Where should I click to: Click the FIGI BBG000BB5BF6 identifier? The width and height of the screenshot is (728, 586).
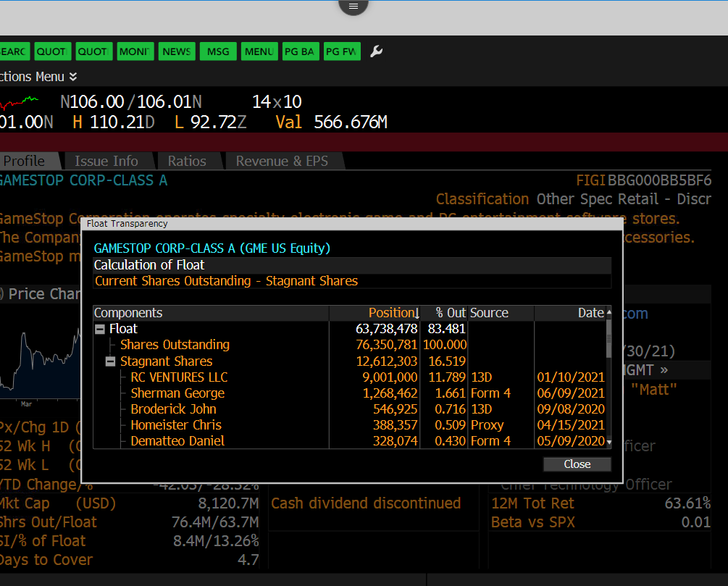click(x=643, y=180)
